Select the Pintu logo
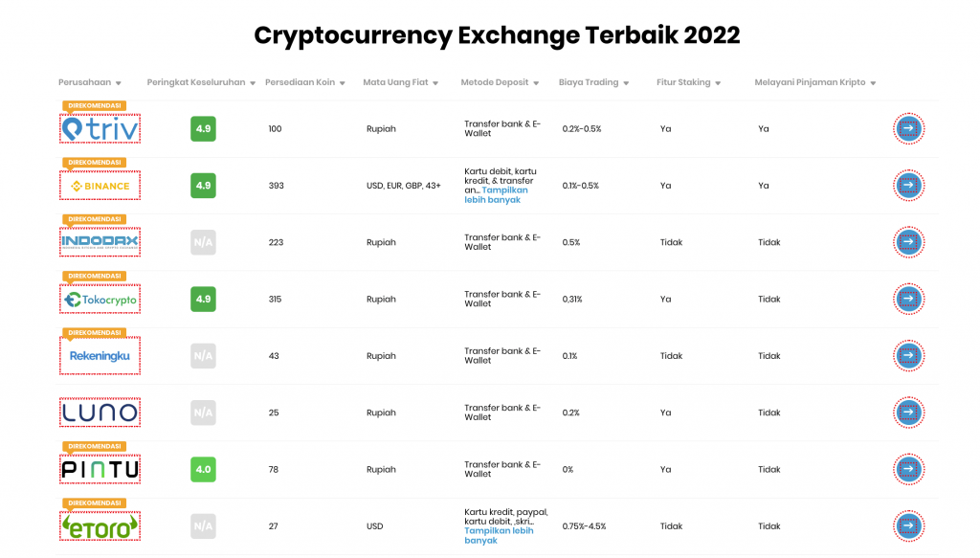 [100, 469]
